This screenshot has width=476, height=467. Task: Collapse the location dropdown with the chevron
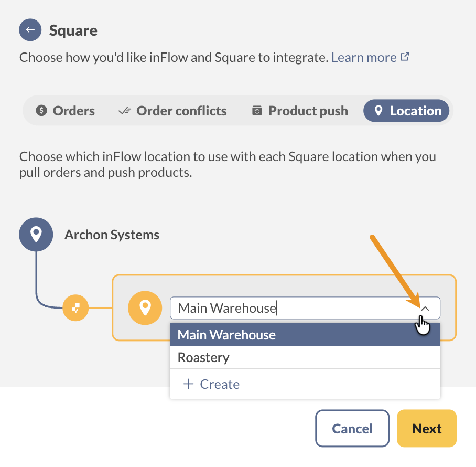[x=426, y=308]
